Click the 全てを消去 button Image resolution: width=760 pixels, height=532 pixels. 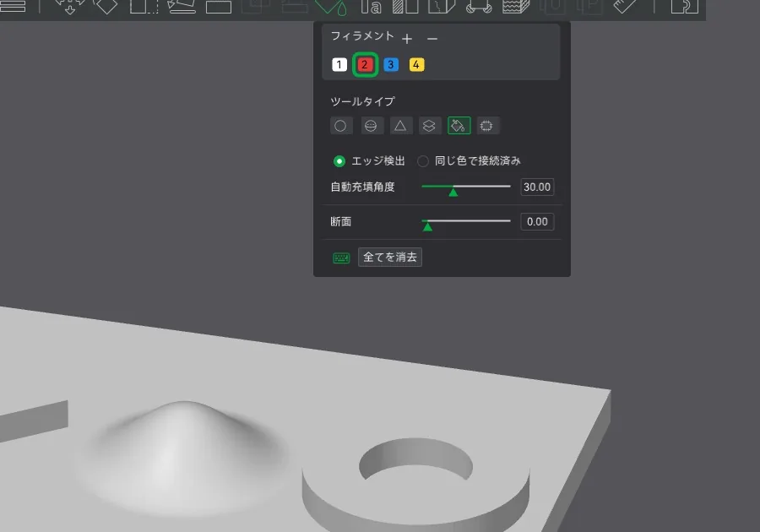tap(389, 258)
